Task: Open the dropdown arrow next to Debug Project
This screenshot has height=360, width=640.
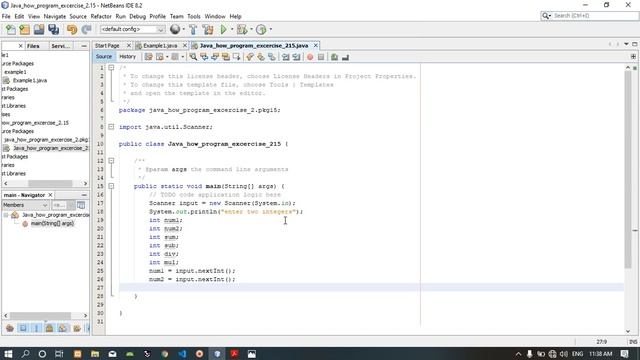Action: [251, 29]
